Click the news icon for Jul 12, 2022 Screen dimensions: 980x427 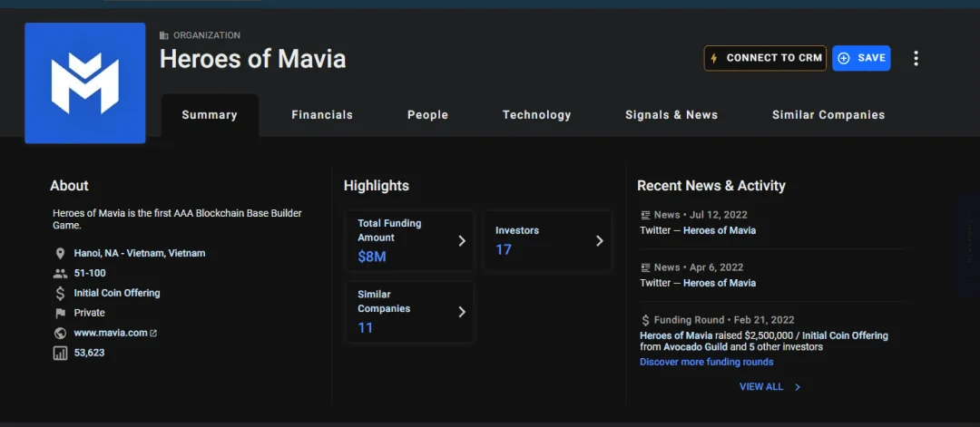pyautogui.click(x=646, y=215)
